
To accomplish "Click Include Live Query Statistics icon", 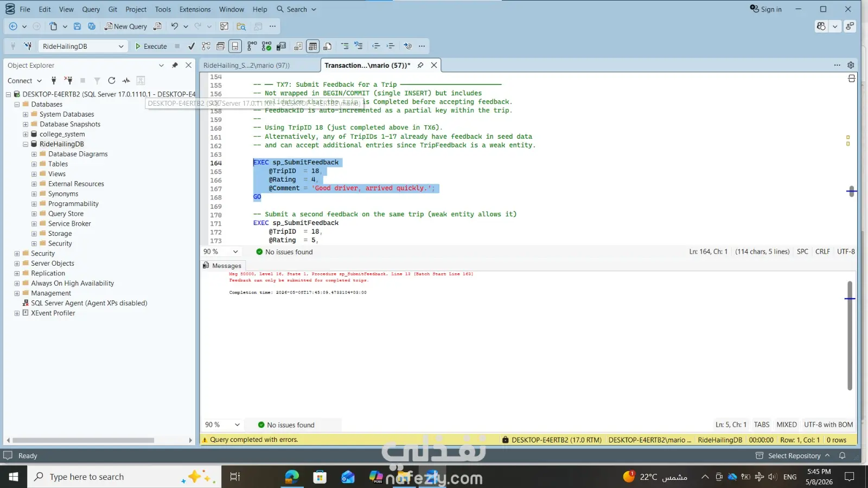I will click(266, 46).
